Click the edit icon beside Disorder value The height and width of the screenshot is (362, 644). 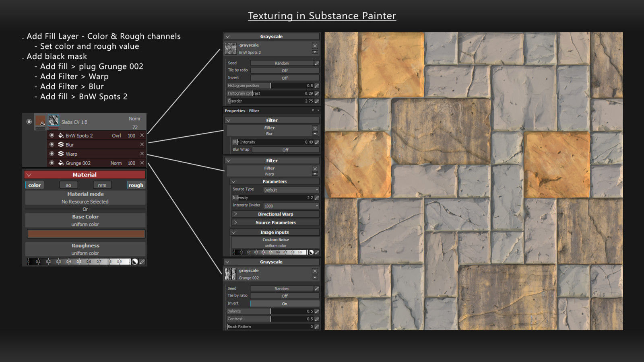point(317,101)
